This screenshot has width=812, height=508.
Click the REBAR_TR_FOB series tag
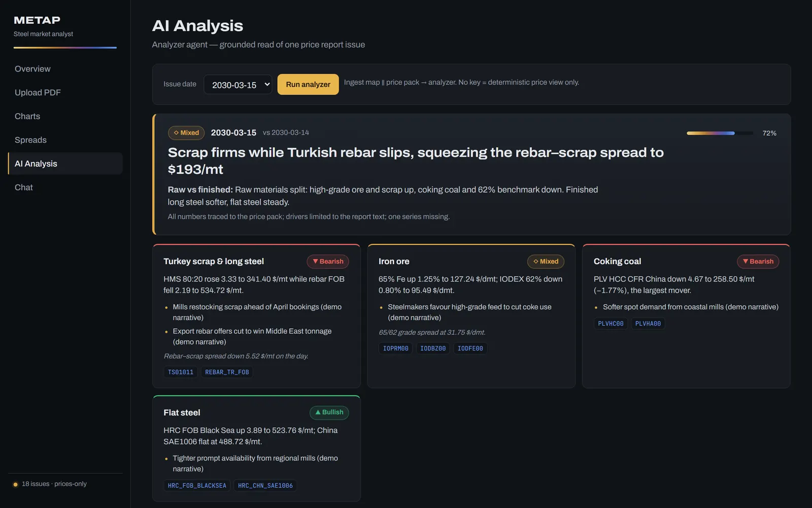(x=227, y=372)
